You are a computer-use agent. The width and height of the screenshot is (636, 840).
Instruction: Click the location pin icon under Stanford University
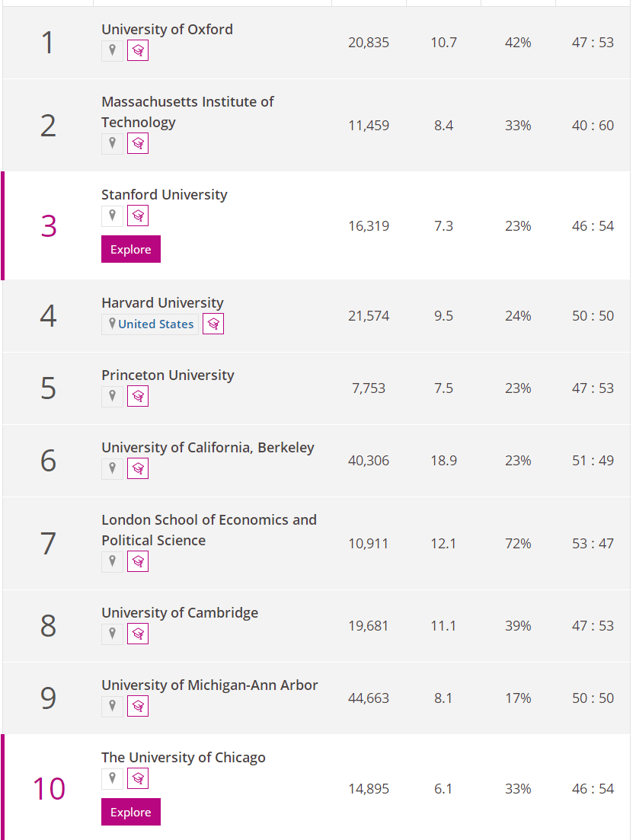[112, 216]
